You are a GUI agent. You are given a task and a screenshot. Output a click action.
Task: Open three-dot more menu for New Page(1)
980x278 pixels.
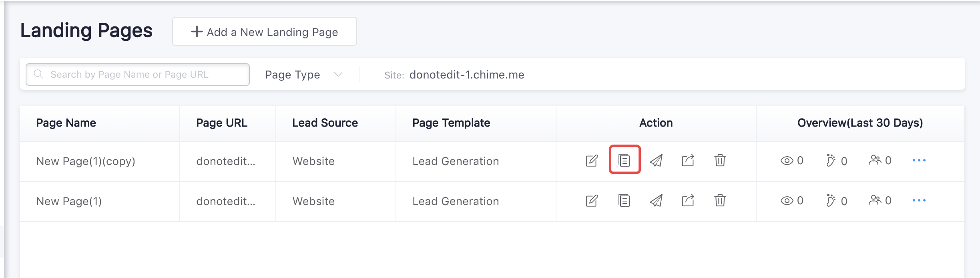pos(919,200)
